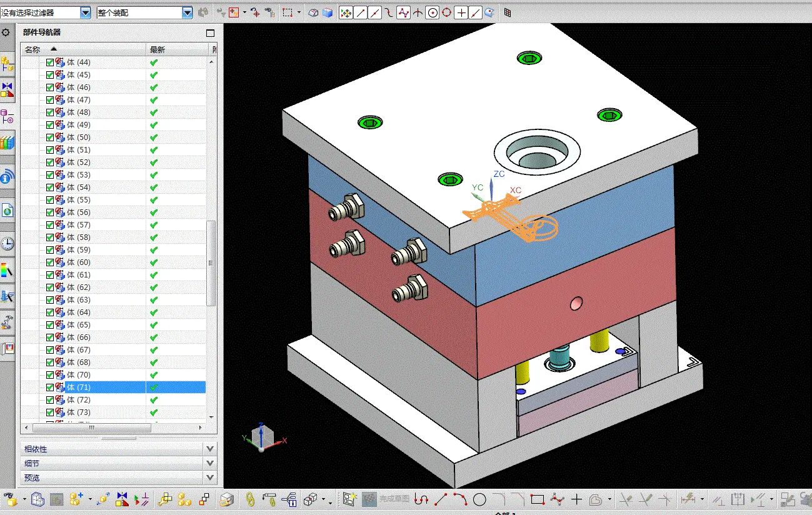
Task: Open the Add Component dropdown arrow
Action: point(89,499)
